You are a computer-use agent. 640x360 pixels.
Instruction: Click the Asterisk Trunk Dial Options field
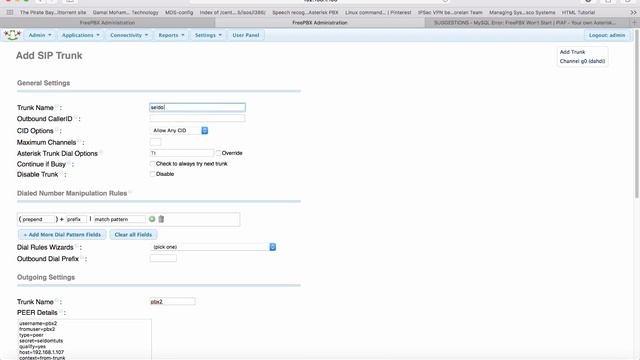click(182, 153)
